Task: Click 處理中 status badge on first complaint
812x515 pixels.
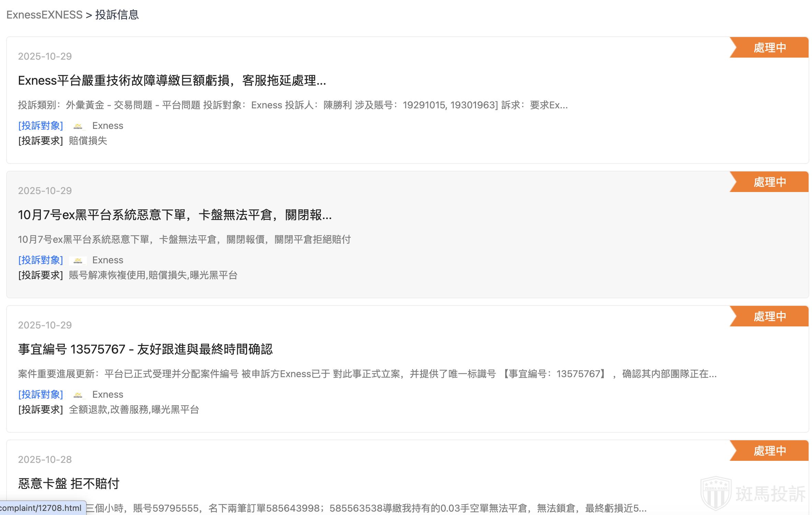Action: [769, 48]
